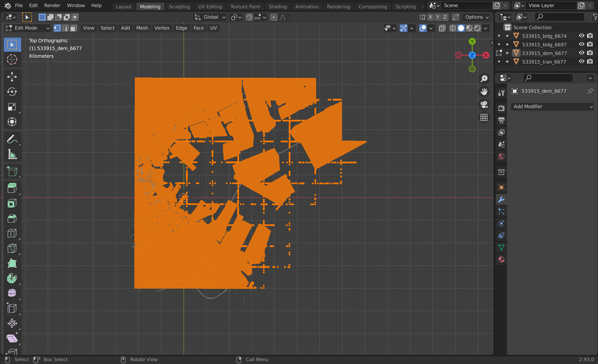Image resolution: width=598 pixels, height=364 pixels.
Task: Hide 533915_tran_6677 with its eye icon
Action: point(582,61)
